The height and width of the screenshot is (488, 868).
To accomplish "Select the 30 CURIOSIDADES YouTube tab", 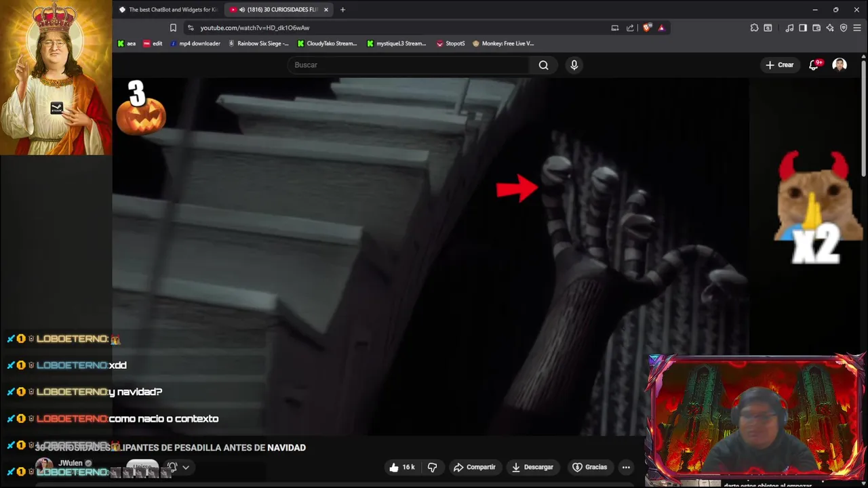I will click(277, 9).
